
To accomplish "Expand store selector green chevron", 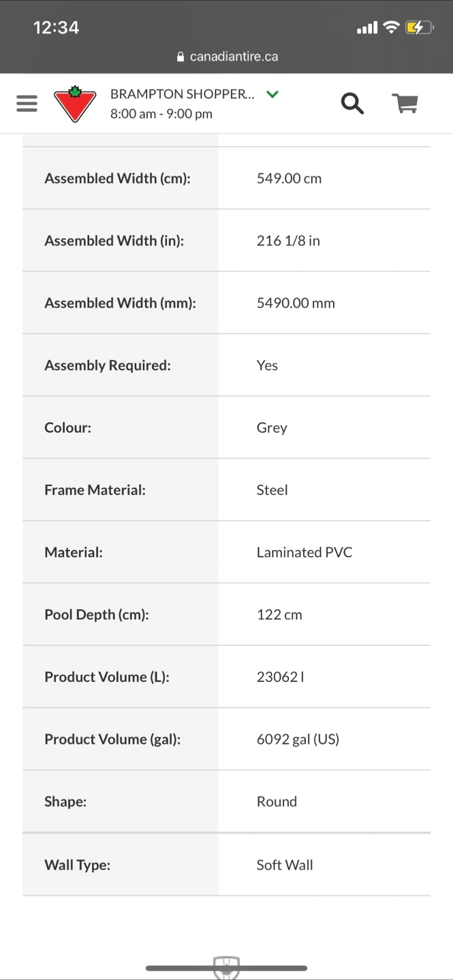I will [x=272, y=94].
